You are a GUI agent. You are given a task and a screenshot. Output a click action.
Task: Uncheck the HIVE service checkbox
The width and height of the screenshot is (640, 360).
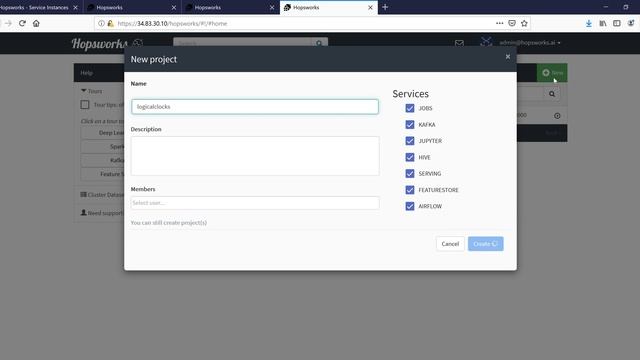410,157
